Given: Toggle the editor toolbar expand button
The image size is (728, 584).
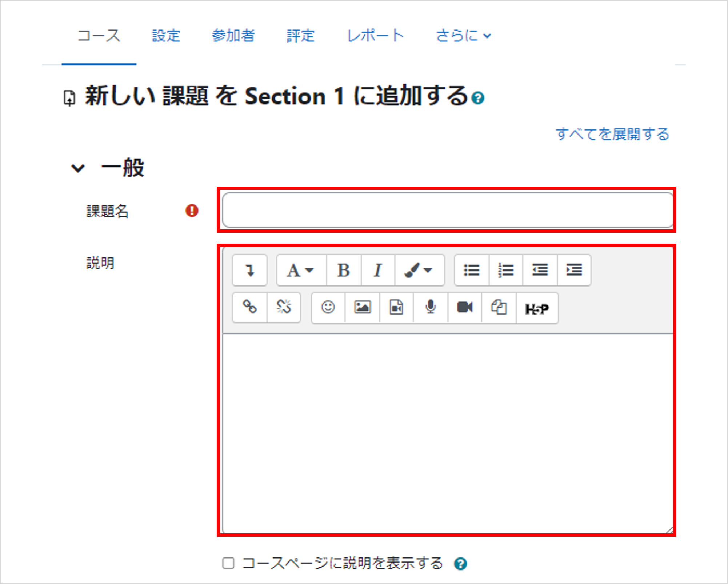Looking at the screenshot, I should tap(249, 270).
